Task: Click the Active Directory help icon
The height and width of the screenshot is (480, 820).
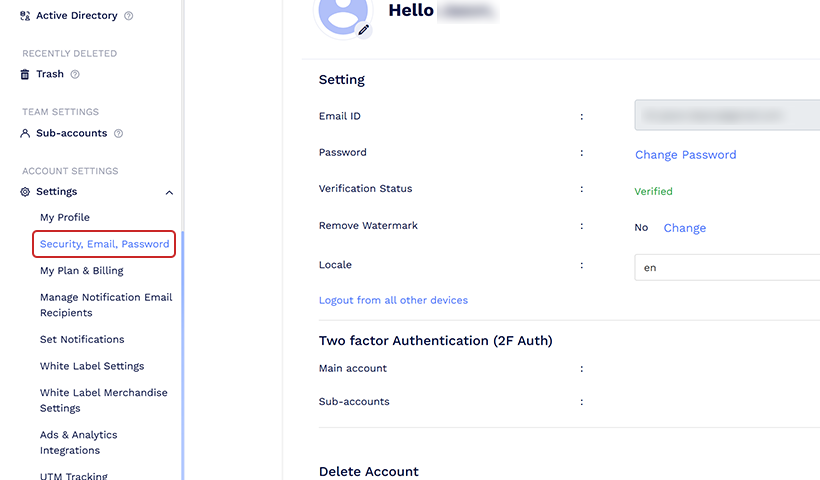Action: coord(128,16)
